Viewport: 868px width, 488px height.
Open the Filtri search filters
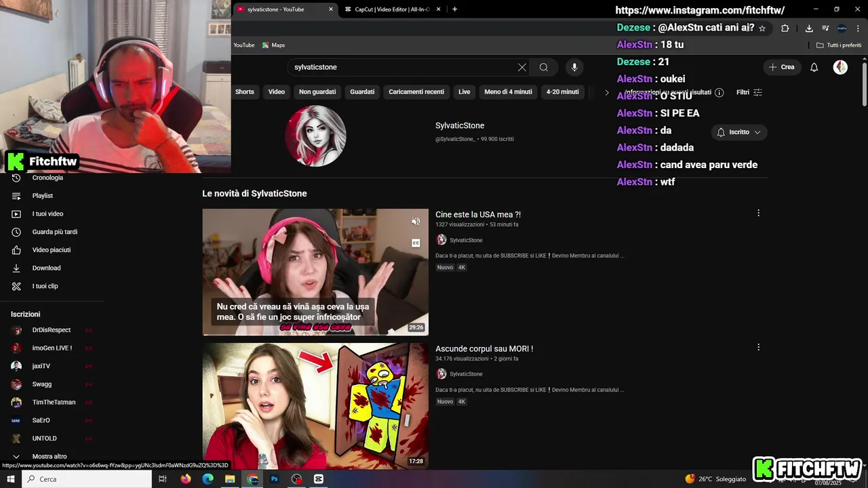tap(749, 92)
